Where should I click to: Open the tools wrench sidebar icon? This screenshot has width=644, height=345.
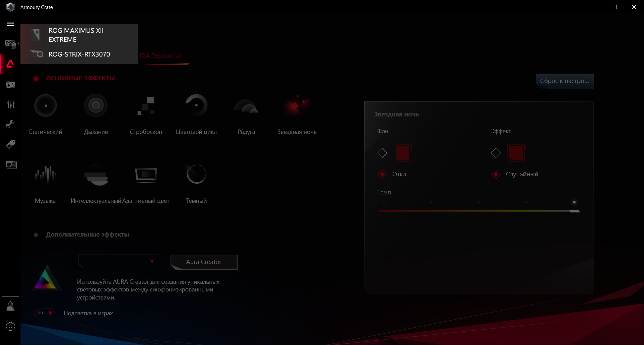10,124
